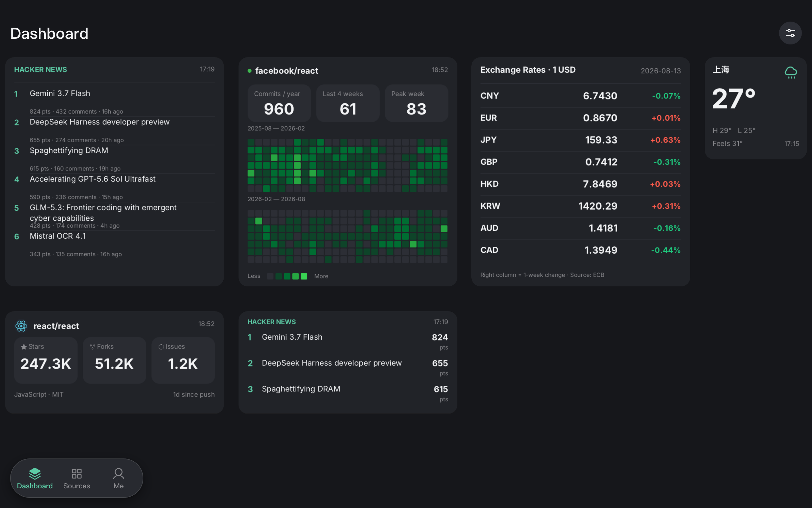The width and height of the screenshot is (812, 508).
Task: Open DeepSeek Harness row showing 655 pts
Action: pos(348,367)
